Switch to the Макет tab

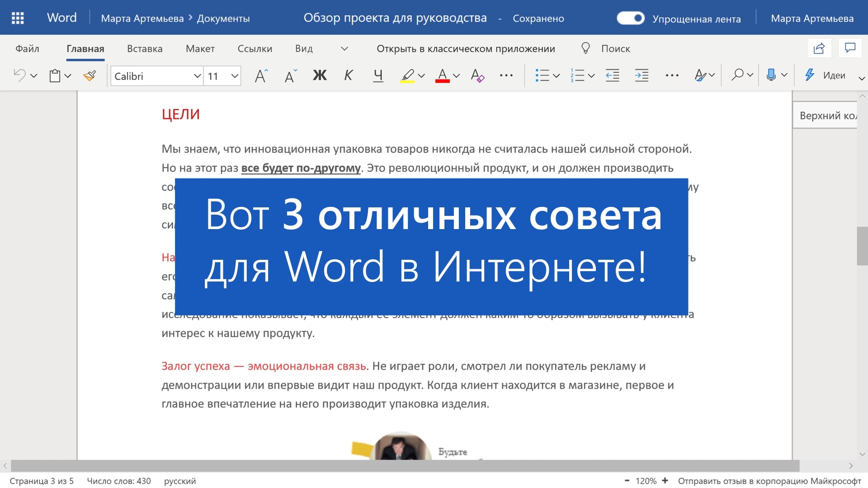[200, 48]
